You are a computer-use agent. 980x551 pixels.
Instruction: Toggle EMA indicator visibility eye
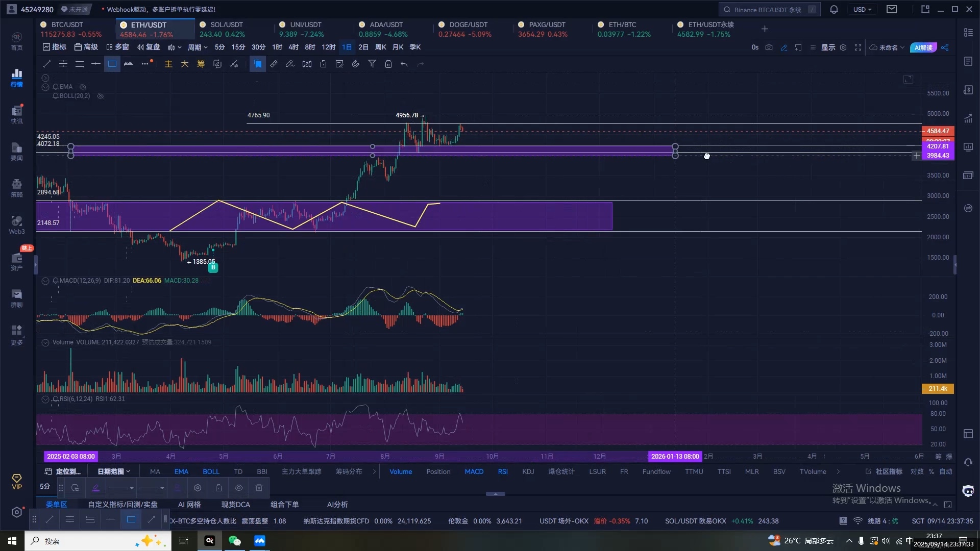83,87
